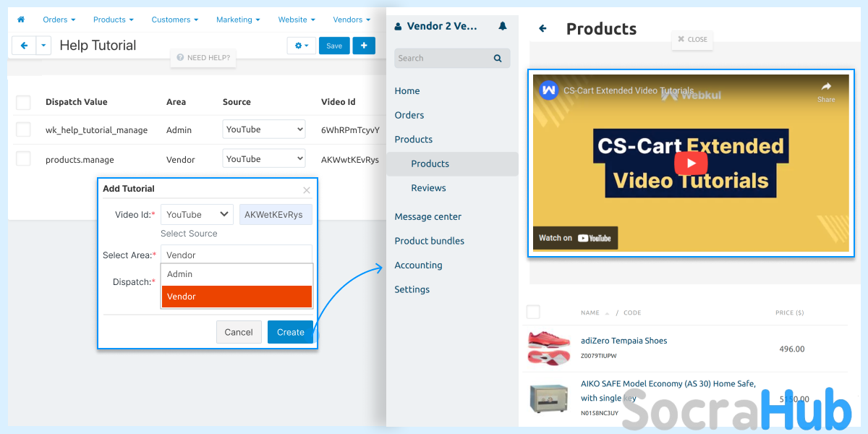868x434 pixels.
Task: Click the Webkul channel logo
Action: tap(549, 90)
